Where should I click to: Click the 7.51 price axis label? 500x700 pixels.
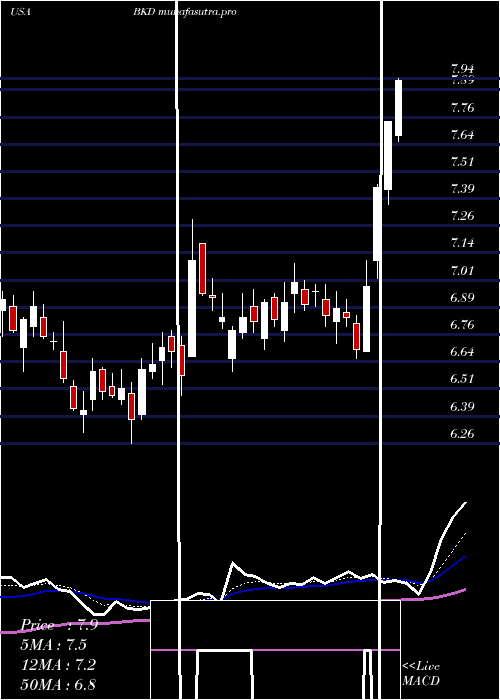tap(462, 161)
